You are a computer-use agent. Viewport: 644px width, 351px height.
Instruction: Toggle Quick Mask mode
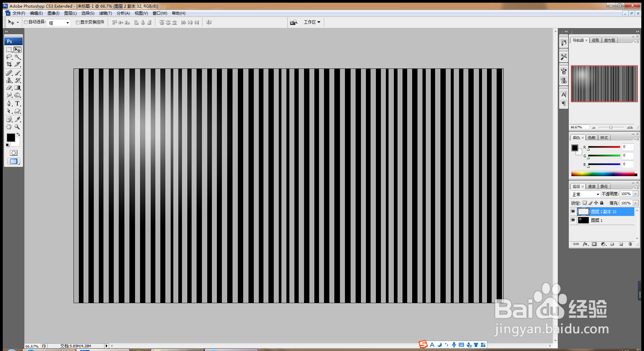pyautogui.click(x=14, y=153)
